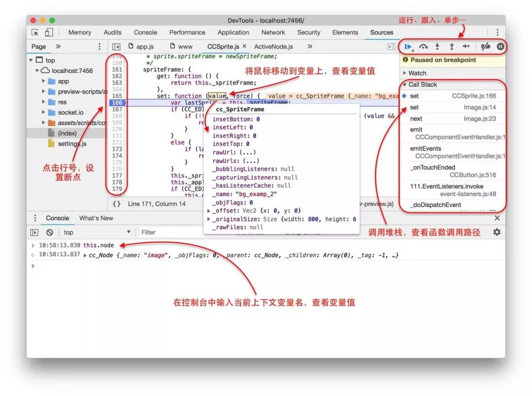Switch to the Application tab
Screen dimensions: 532x396
pyautogui.click(x=233, y=32)
